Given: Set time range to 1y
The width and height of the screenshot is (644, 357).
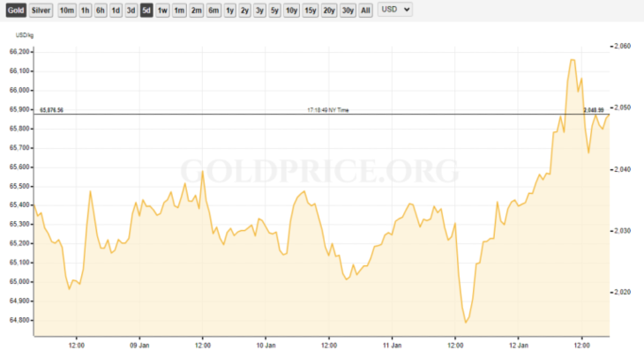Looking at the screenshot, I should [x=230, y=11].
